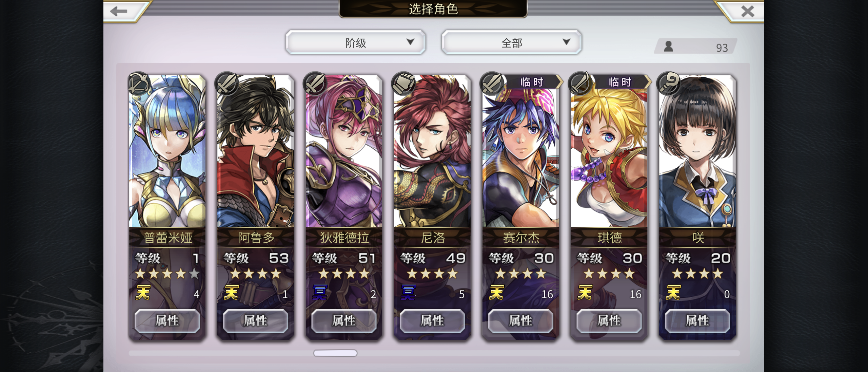Click the fist weapon icon on 尼洛
Screen dimensions: 868x372
coord(403,83)
